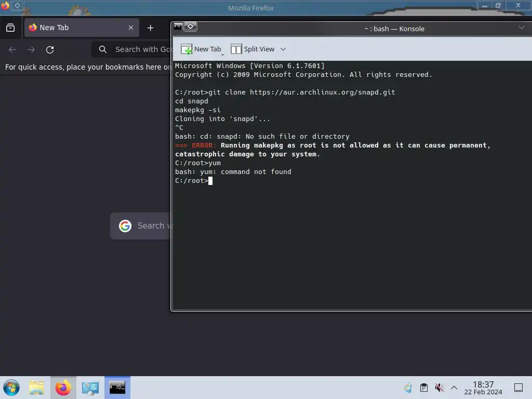Click the chevron at right of Konsole title bar
Viewport: 532px width, 399px height.
(522, 28)
